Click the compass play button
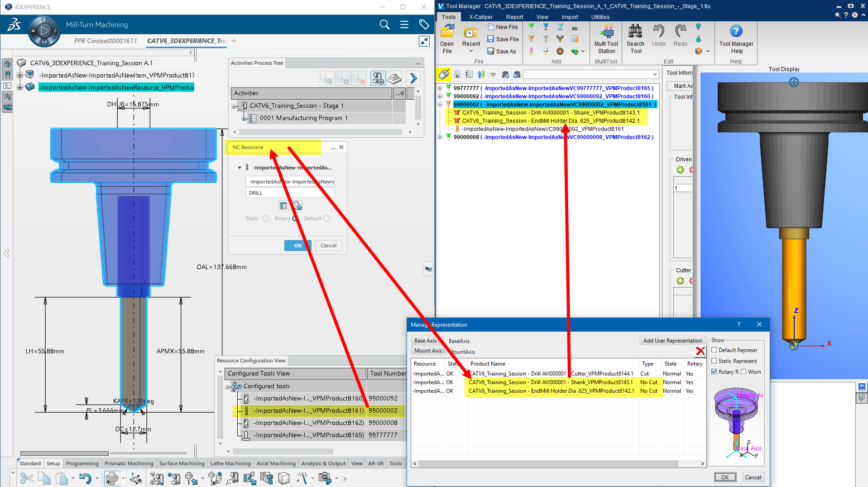This screenshot has height=487, width=868. 44,31
